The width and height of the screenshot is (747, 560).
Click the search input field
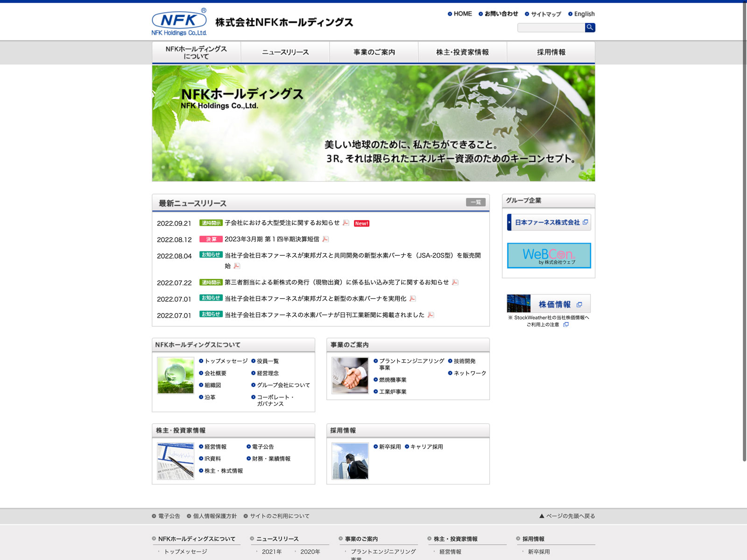coord(551,28)
